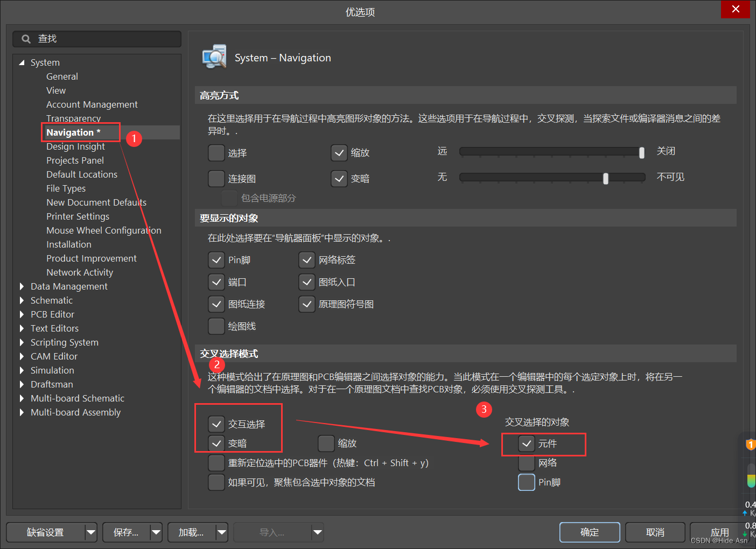Enable 重新定位选中的PCB器件 checkbox
The image size is (756, 549).
216,463
